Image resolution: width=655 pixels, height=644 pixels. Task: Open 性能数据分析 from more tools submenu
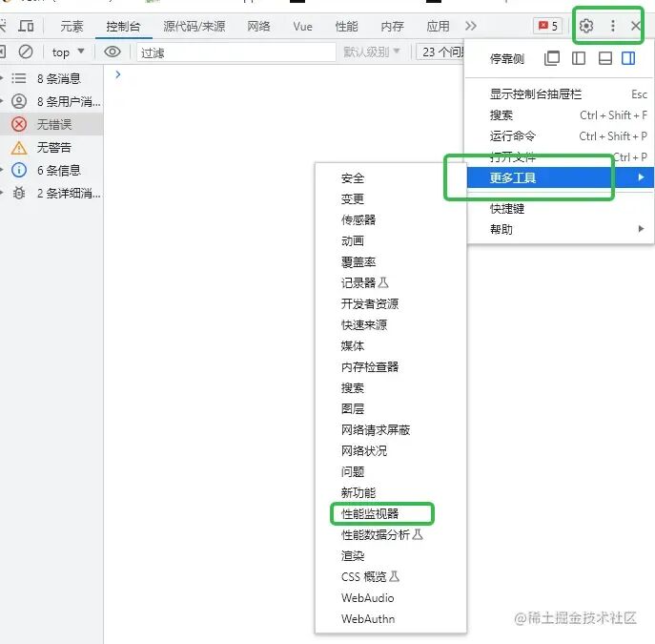pyautogui.click(x=391, y=535)
